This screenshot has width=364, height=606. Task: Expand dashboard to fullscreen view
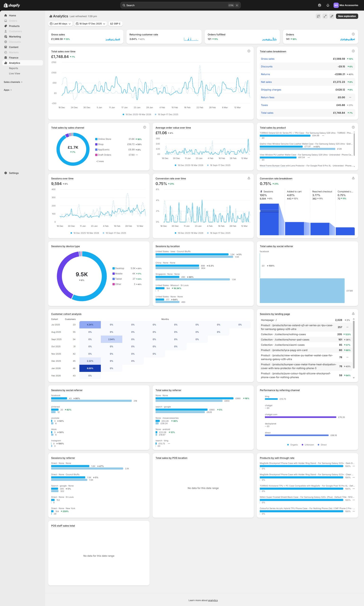pos(325,16)
